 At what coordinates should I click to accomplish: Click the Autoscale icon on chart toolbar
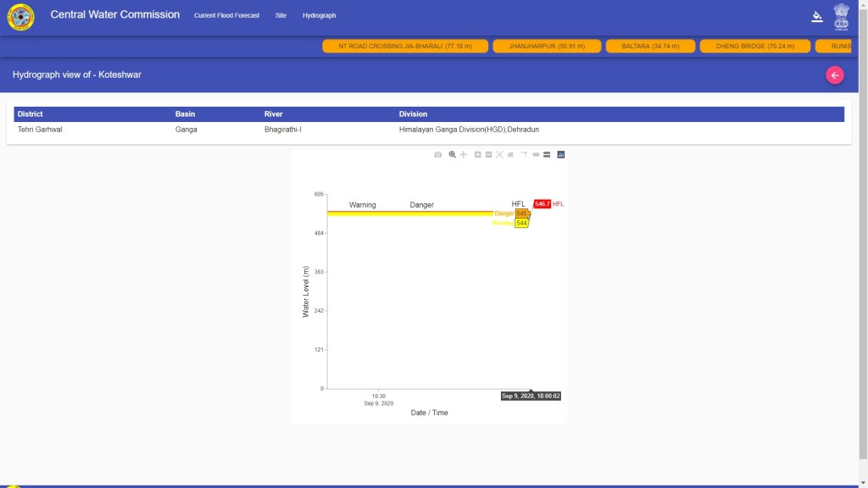[499, 154]
